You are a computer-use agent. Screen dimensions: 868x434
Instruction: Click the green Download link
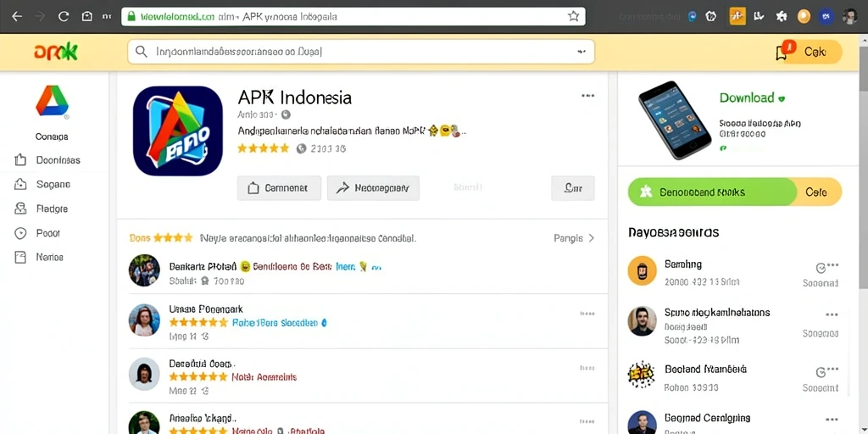(752, 98)
